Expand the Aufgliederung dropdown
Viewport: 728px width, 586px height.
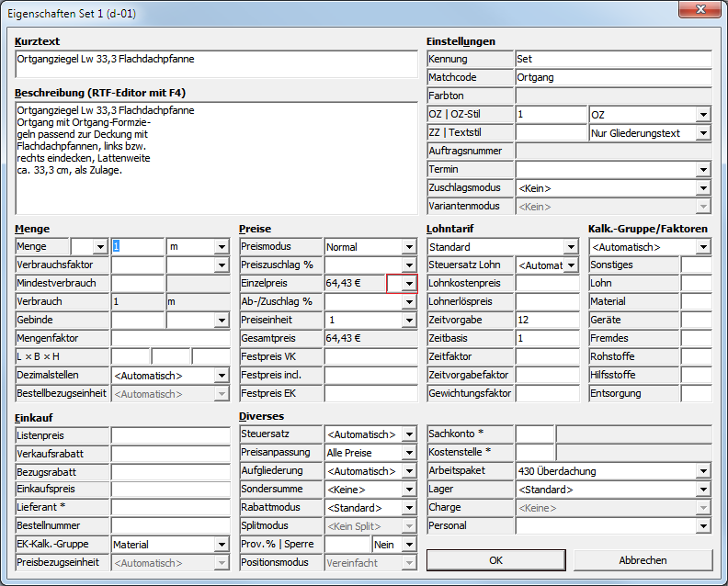tap(408, 471)
